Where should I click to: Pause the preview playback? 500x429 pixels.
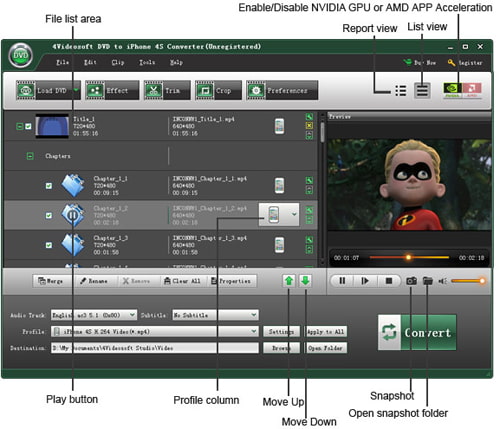[x=342, y=281]
